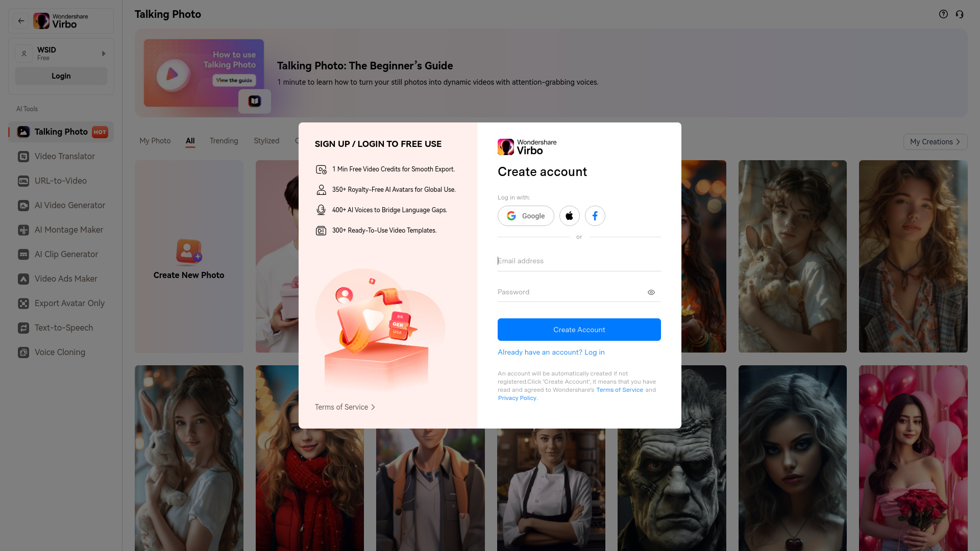980x551 pixels.
Task: Expand Terms of Service link arrow
Action: click(372, 407)
